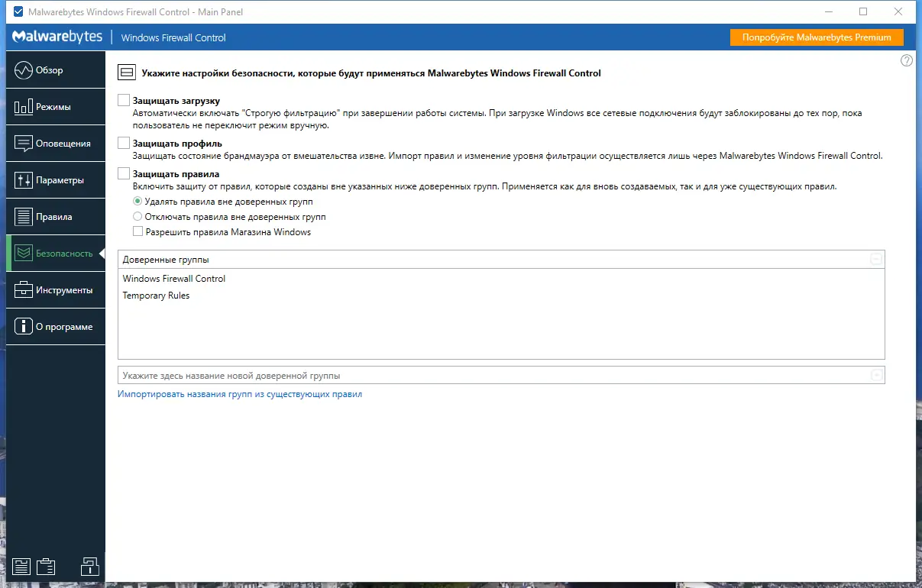Open the Инструменты sidebar section
The height and width of the screenshot is (588, 922).
click(x=55, y=290)
